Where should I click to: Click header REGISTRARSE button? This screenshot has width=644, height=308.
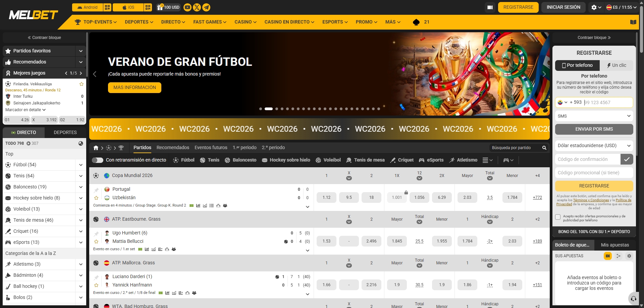click(x=518, y=7)
